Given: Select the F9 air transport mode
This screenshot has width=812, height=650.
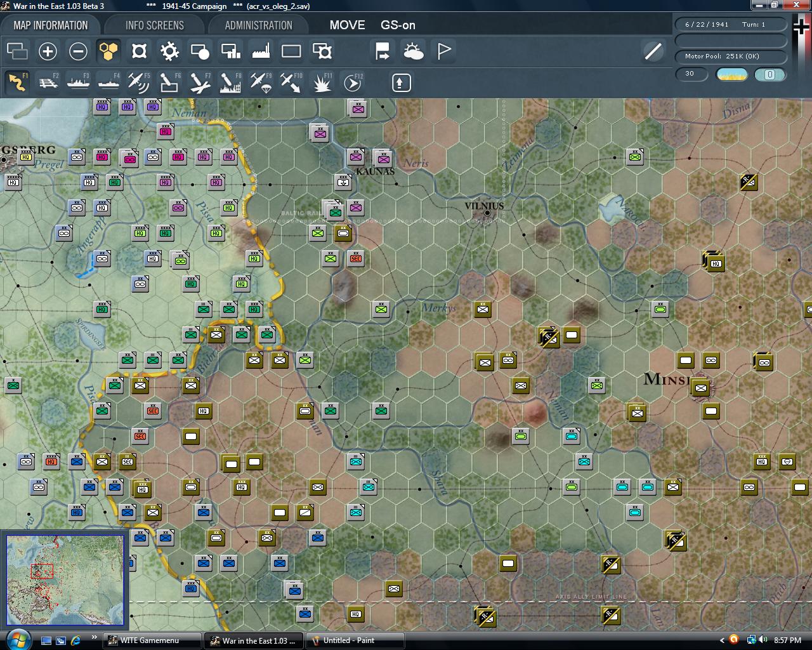Looking at the screenshot, I should tap(261, 83).
